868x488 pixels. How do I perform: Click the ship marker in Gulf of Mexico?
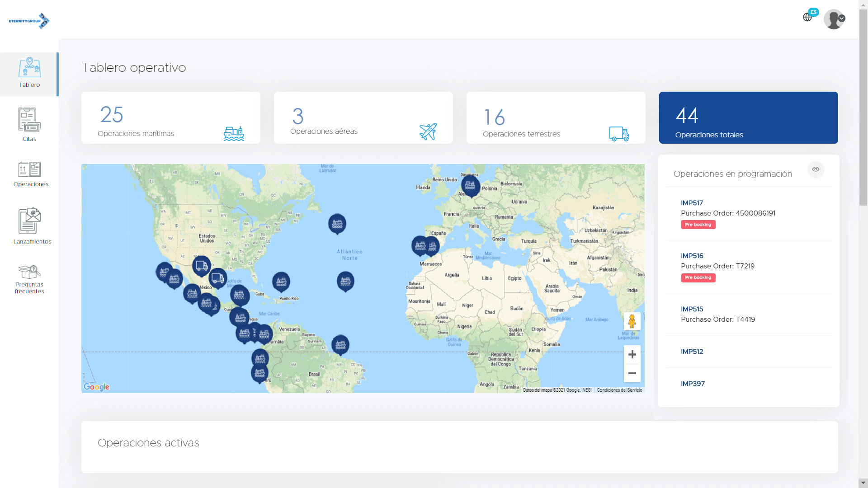pos(239,296)
